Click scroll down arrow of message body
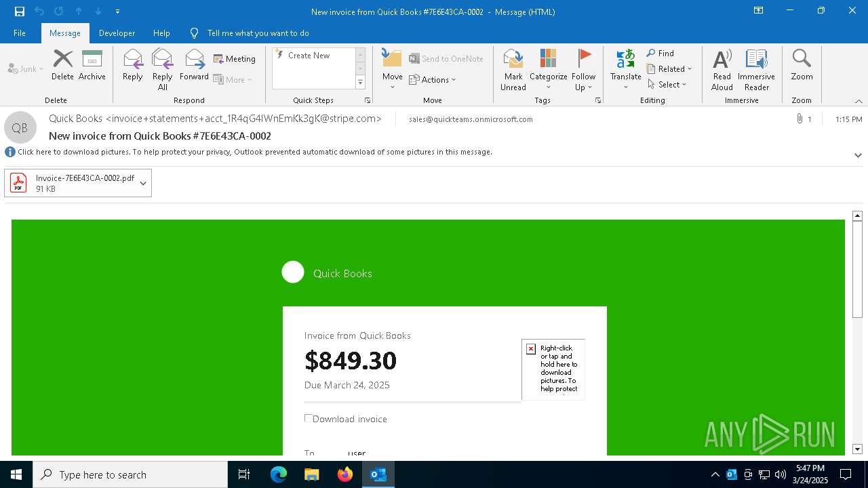 857,449
